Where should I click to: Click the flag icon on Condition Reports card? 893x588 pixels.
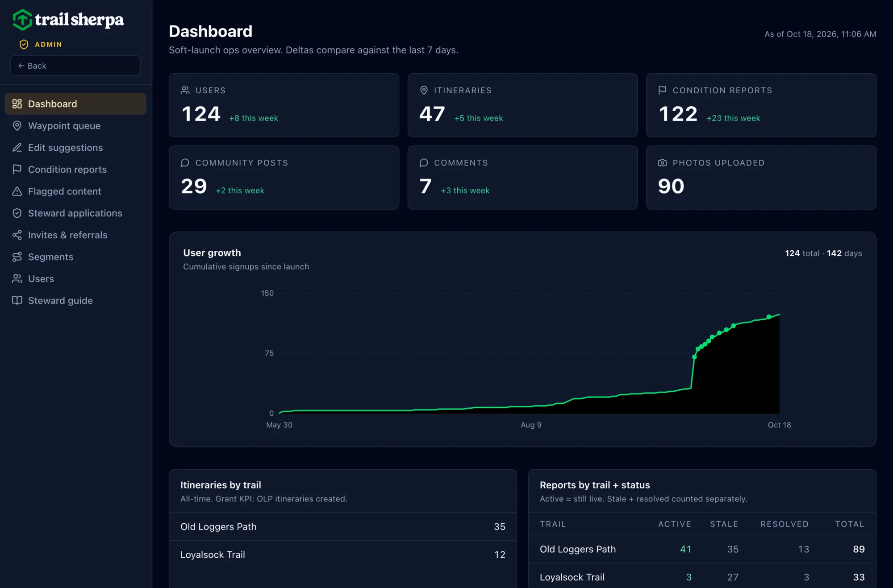point(662,90)
